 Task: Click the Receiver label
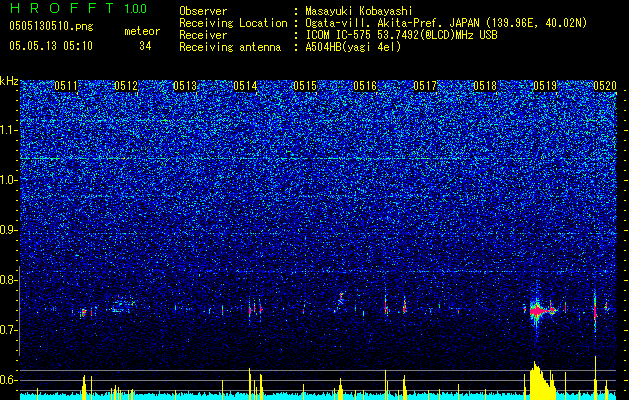(203, 35)
